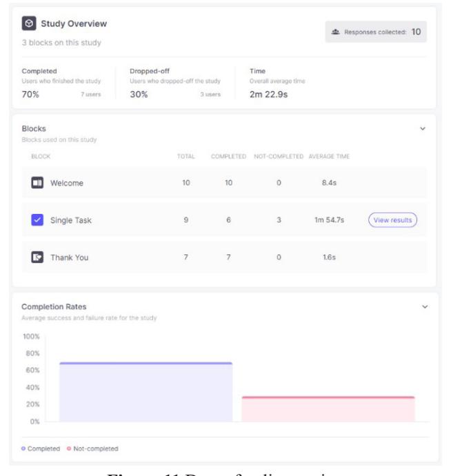The image size is (451, 476).
Task: Select the Thank You block row
Action: (x=224, y=257)
